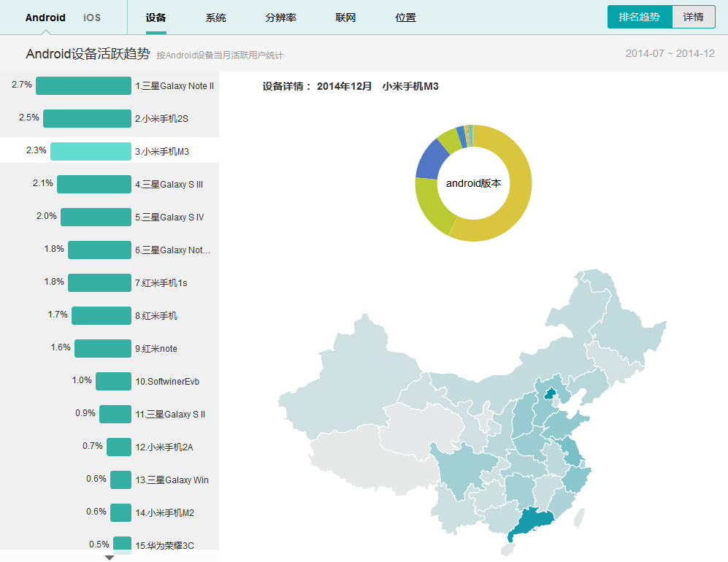This screenshot has width=728, height=562.
Task: Open the 系统 tab
Action: click(x=215, y=18)
